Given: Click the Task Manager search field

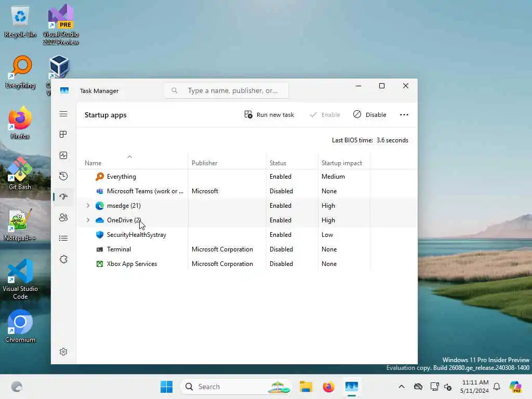Looking at the screenshot, I should click(x=227, y=90).
